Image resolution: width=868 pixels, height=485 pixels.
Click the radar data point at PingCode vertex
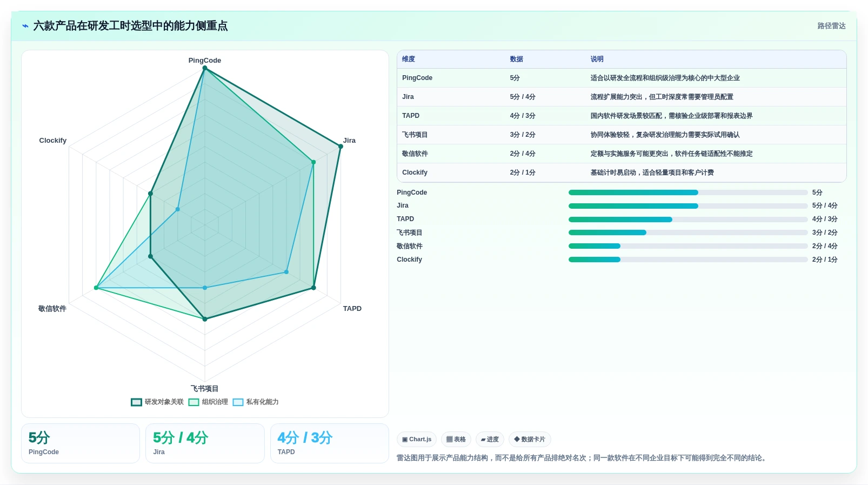click(x=205, y=68)
